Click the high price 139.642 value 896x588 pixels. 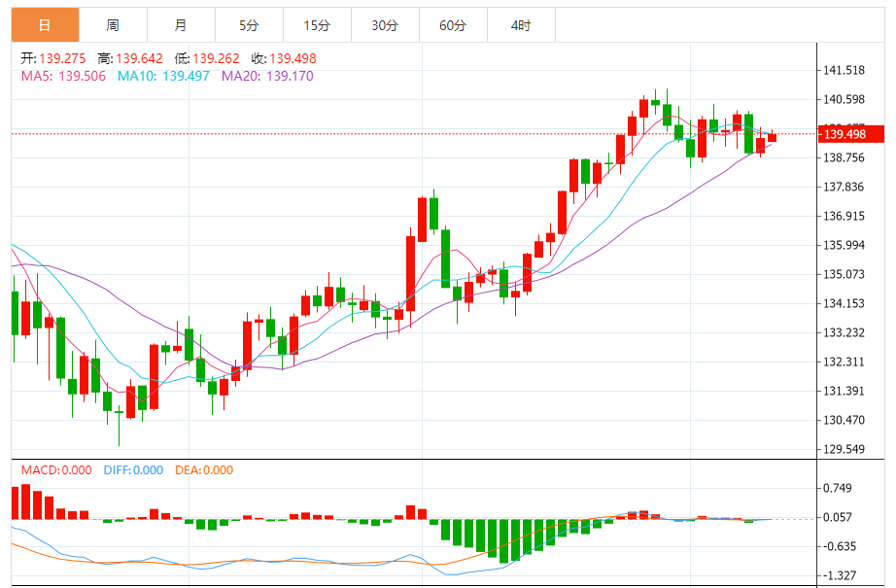139,59
